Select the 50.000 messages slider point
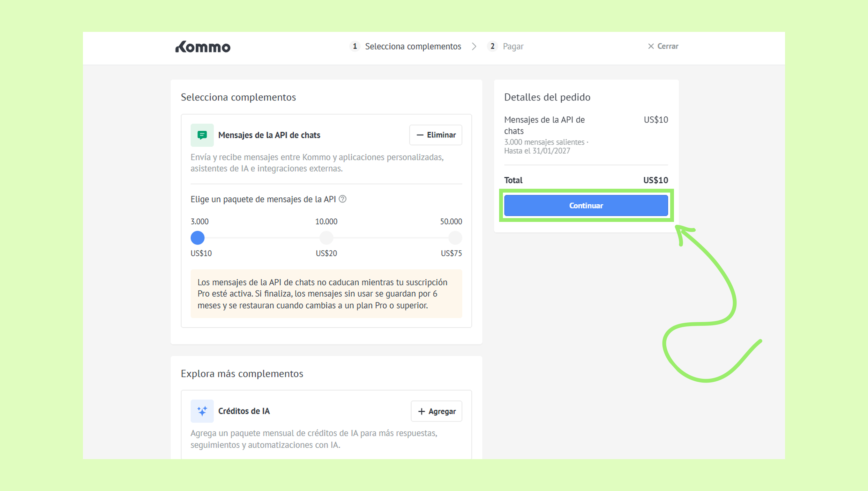This screenshot has height=491, width=868. 455,238
